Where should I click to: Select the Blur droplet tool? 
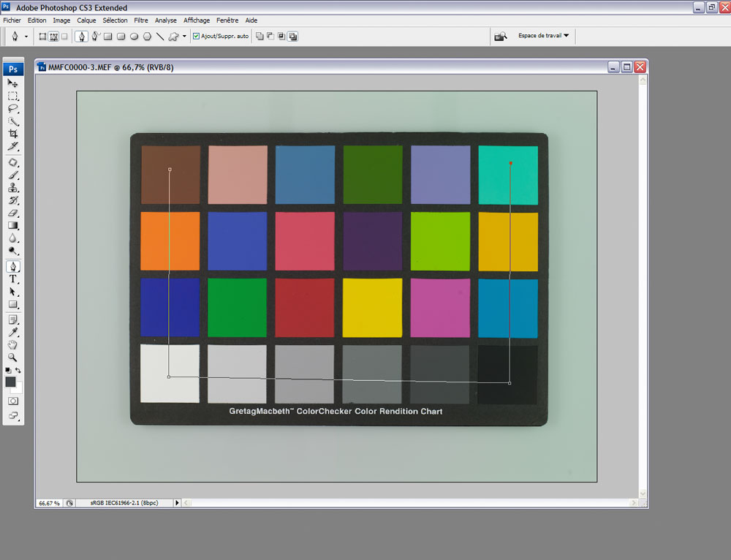(12, 238)
